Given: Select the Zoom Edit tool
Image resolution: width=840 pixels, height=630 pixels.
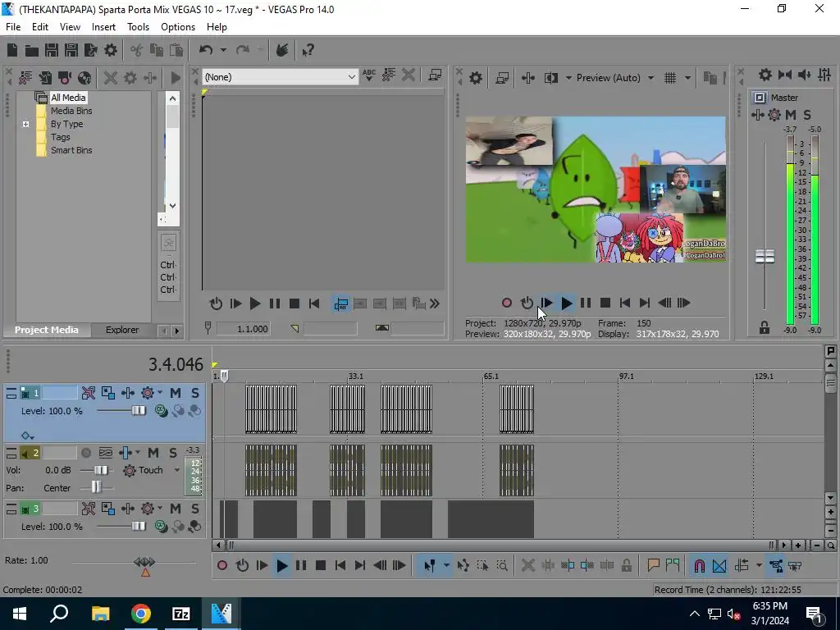Looking at the screenshot, I should tap(502, 565).
